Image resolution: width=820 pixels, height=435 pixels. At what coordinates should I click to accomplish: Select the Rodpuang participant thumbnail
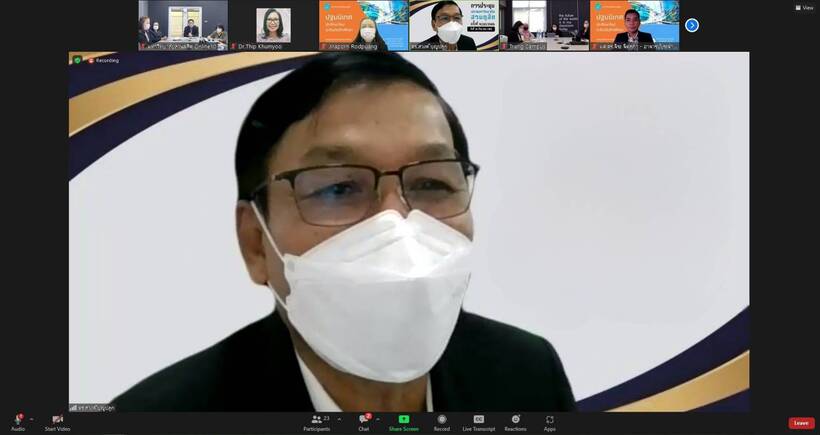pos(364,25)
